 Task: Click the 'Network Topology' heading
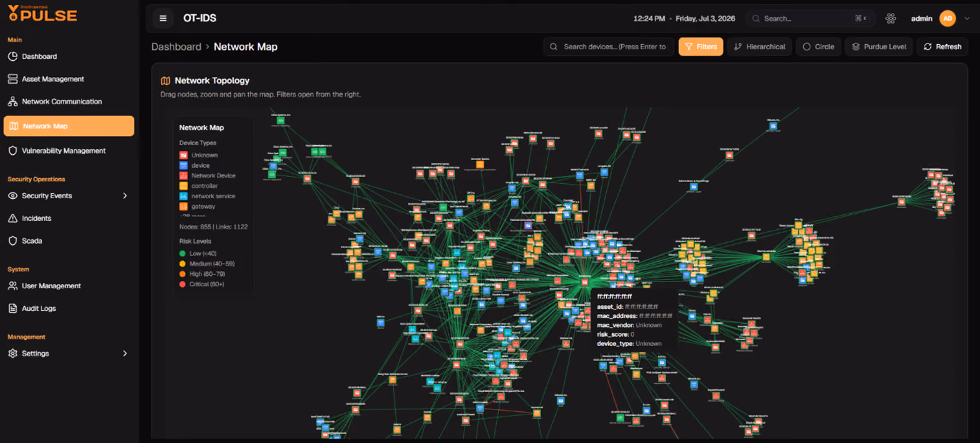click(212, 81)
